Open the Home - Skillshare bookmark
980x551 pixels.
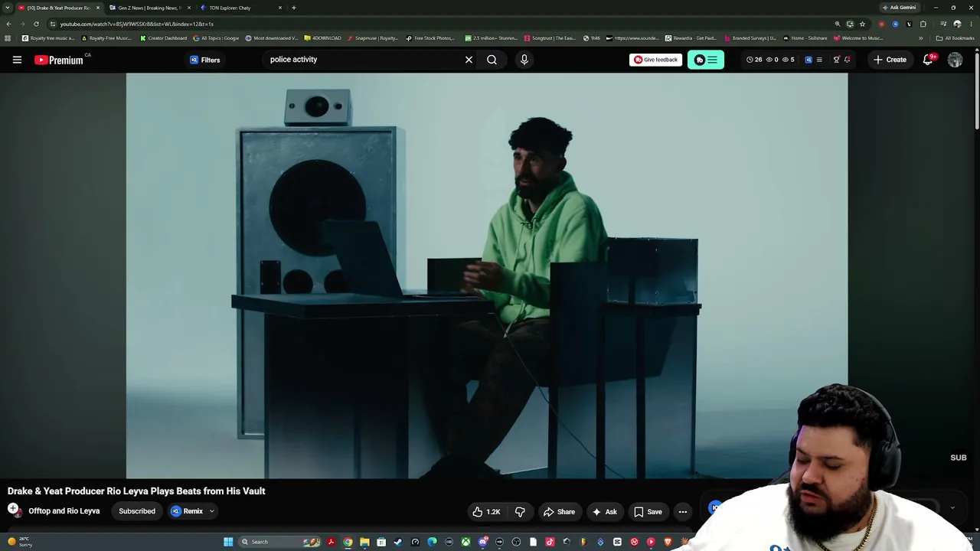[x=805, y=38]
